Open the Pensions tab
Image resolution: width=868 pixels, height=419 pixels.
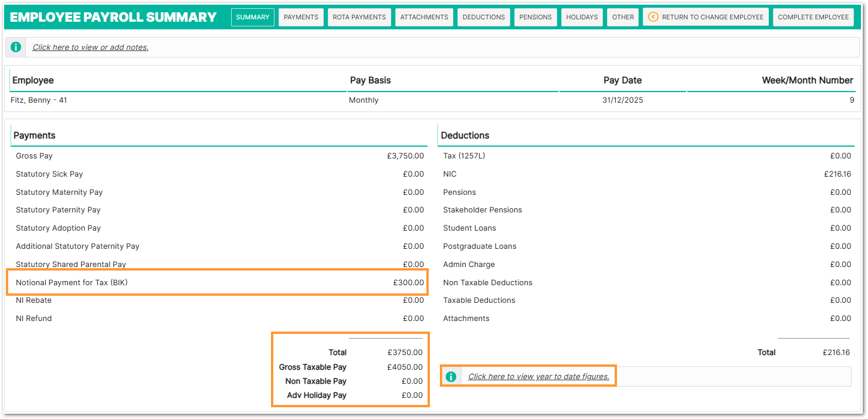coord(535,17)
